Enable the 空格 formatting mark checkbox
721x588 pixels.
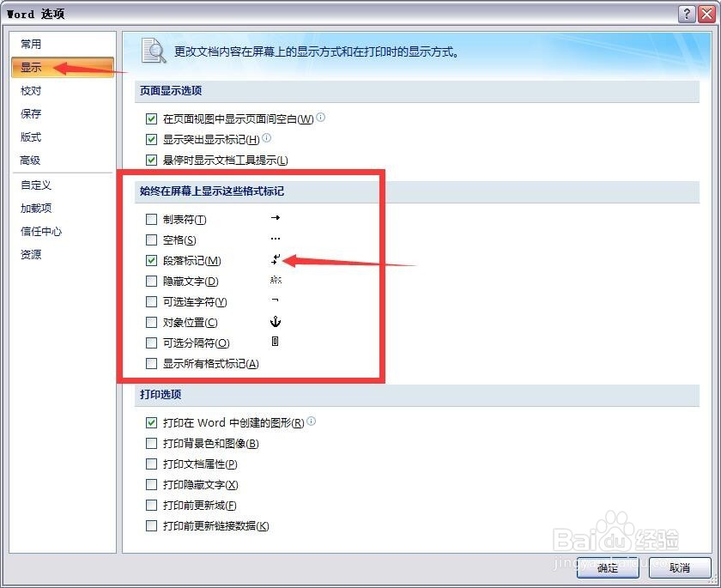(151, 239)
